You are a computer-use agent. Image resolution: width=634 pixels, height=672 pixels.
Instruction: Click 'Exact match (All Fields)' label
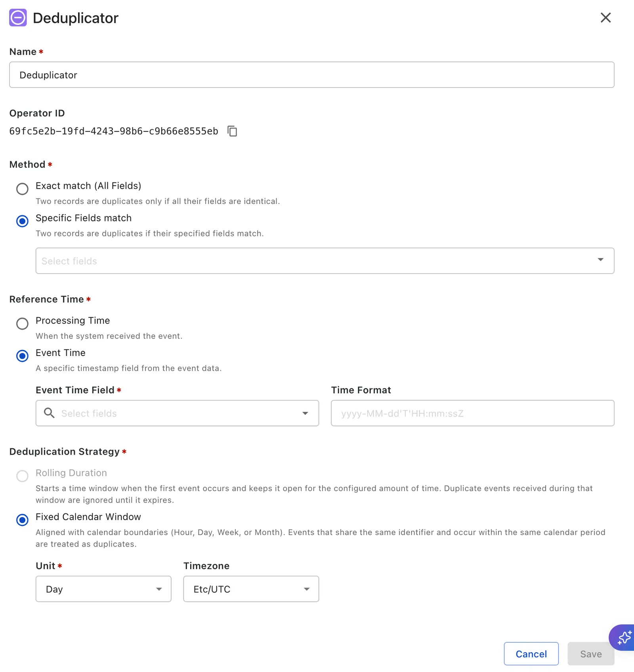(88, 186)
